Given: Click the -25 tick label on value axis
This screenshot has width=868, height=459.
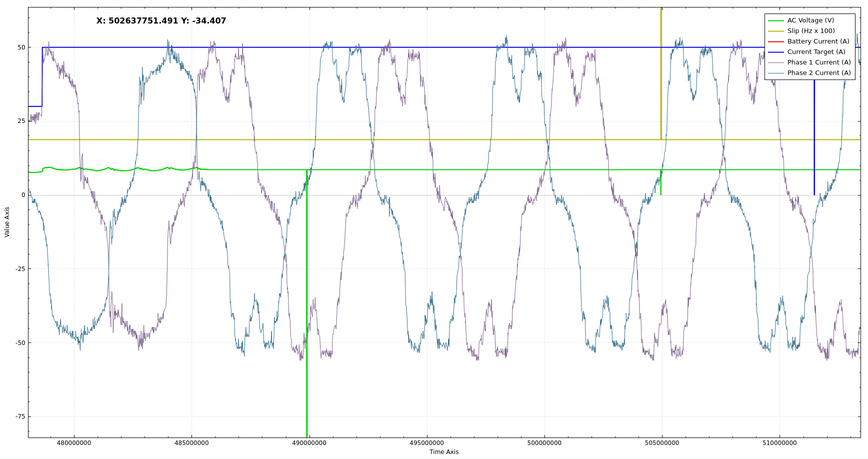Looking at the screenshot, I should (19, 269).
